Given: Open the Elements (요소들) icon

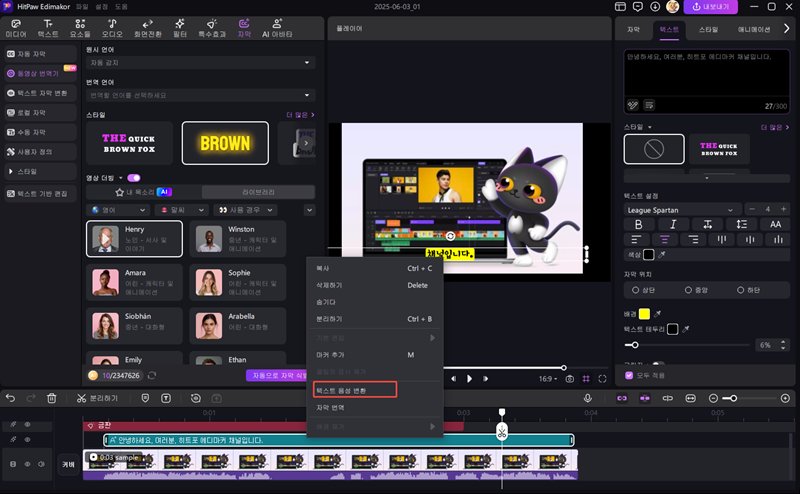Looking at the screenshot, I should (80, 28).
